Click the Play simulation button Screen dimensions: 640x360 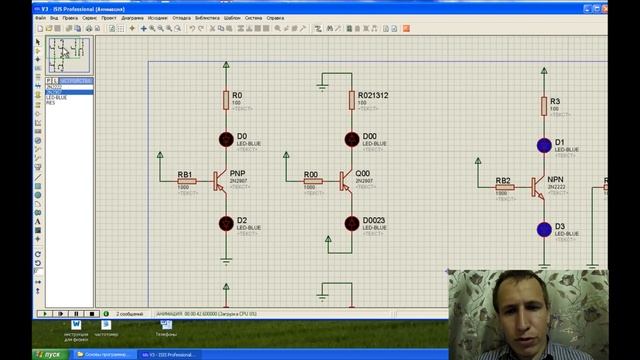pos(45,314)
